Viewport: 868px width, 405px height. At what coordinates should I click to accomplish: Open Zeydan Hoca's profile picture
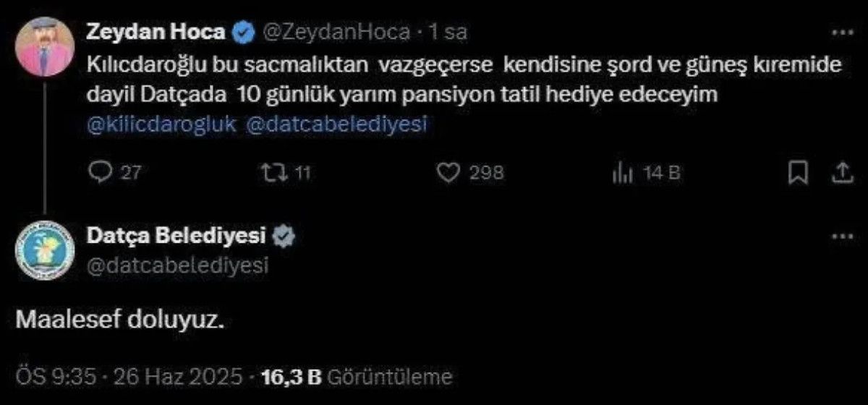[x=43, y=46]
